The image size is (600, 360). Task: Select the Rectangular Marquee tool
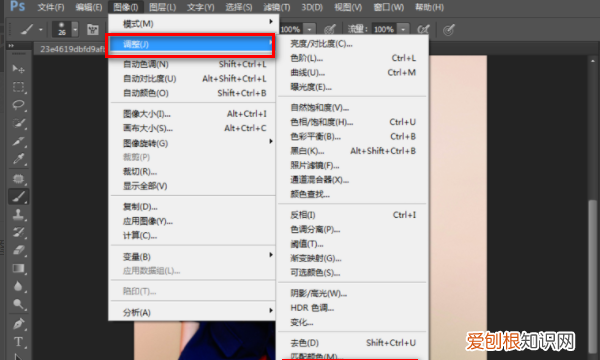point(18,87)
